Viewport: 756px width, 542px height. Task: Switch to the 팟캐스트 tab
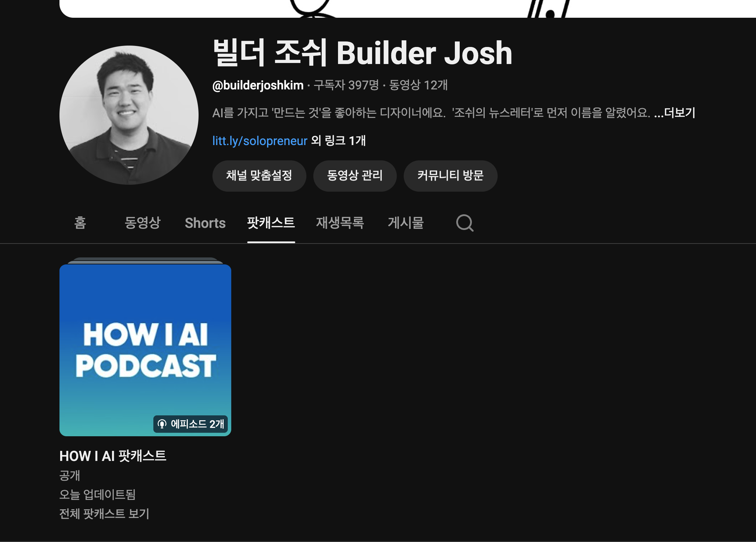pyautogui.click(x=271, y=223)
